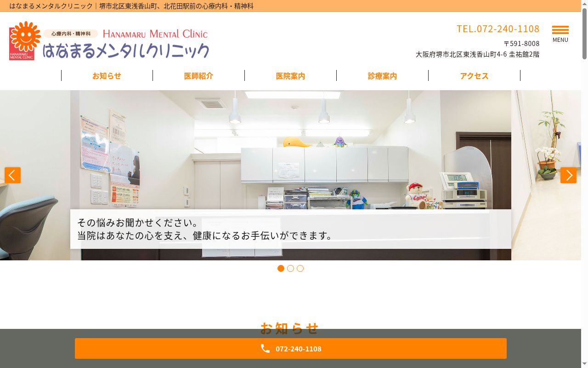Click the page vertical scrollbar thumb
Image resolution: width=588 pixels, height=368 pixels.
(584, 34)
